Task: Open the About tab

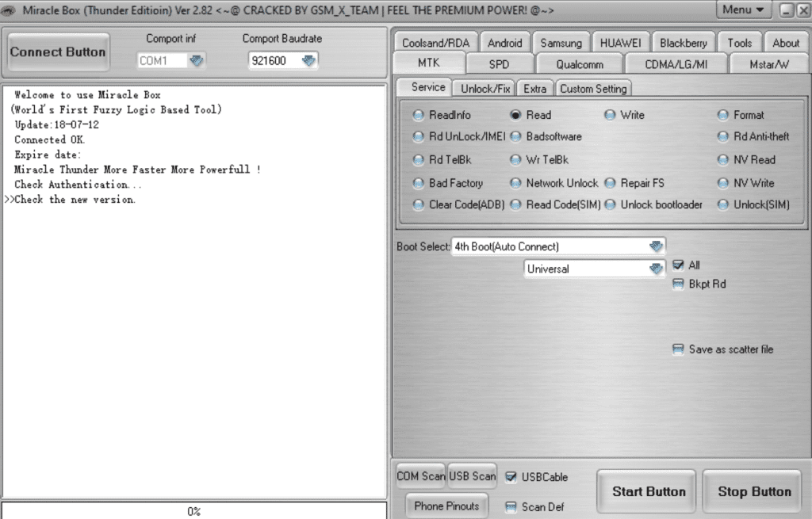Action: (x=786, y=43)
